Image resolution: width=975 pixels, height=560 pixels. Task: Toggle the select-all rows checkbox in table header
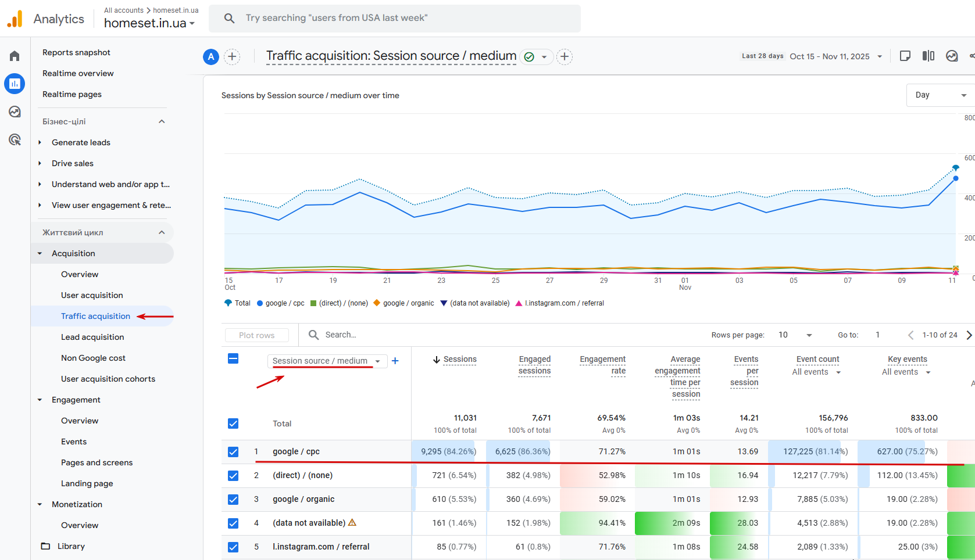tap(233, 358)
